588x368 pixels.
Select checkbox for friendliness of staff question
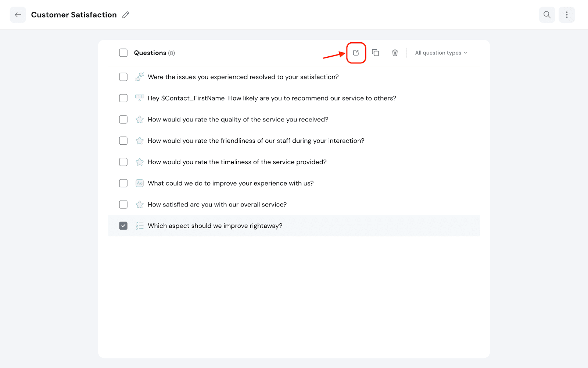point(123,141)
